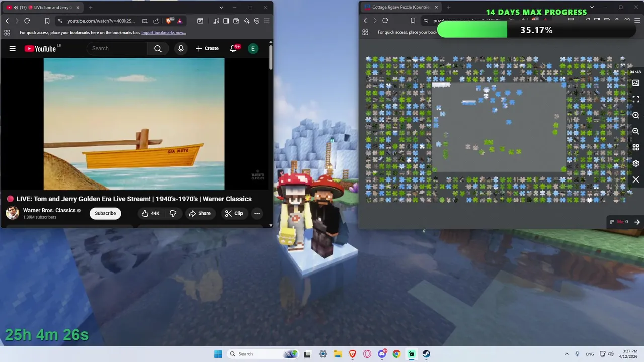Viewport: 644px width, 362px height.
Task: Open the YouTube hamburger guide menu
Action: pyautogui.click(x=13, y=49)
